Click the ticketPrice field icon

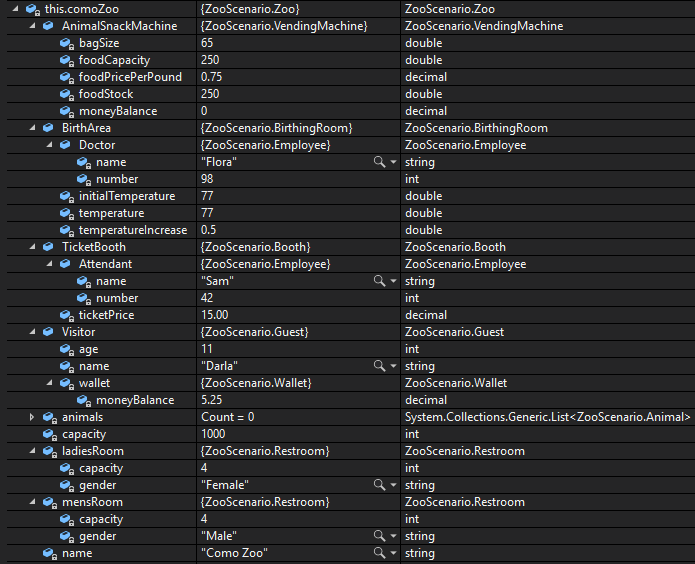pos(67,315)
